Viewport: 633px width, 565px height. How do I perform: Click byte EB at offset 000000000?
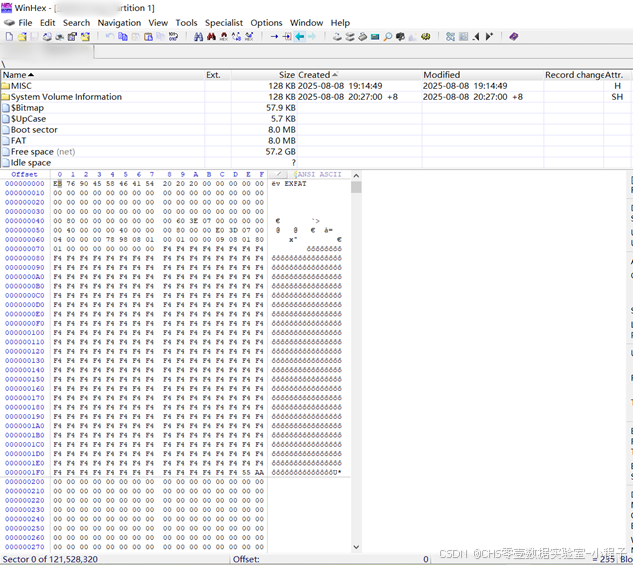(58, 184)
